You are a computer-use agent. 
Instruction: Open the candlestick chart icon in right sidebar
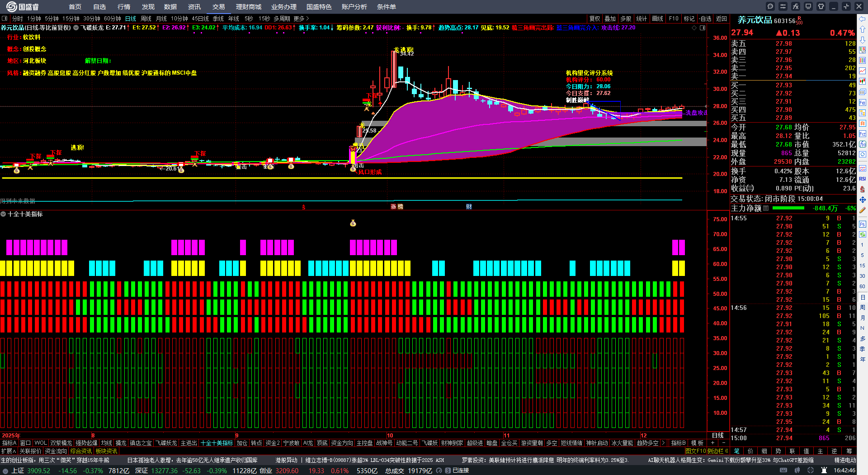click(x=863, y=81)
